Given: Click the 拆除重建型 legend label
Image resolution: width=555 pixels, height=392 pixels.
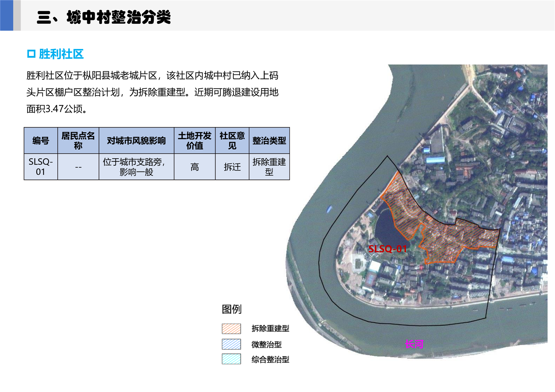Looking at the screenshot, I should point(270,328).
